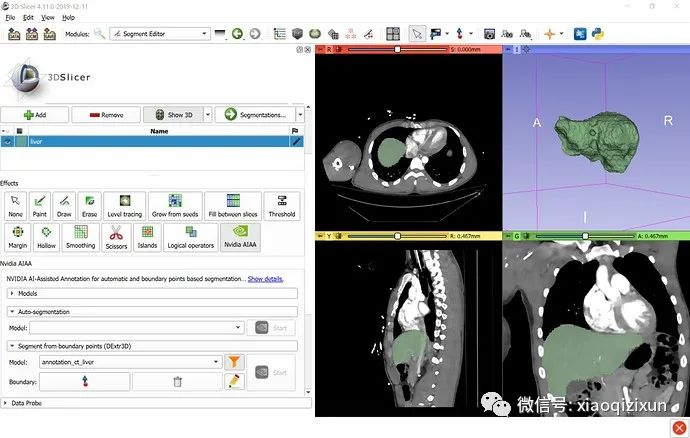Open the Extensions Manager icon
The width and height of the screenshot is (690, 438).
(580, 34)
